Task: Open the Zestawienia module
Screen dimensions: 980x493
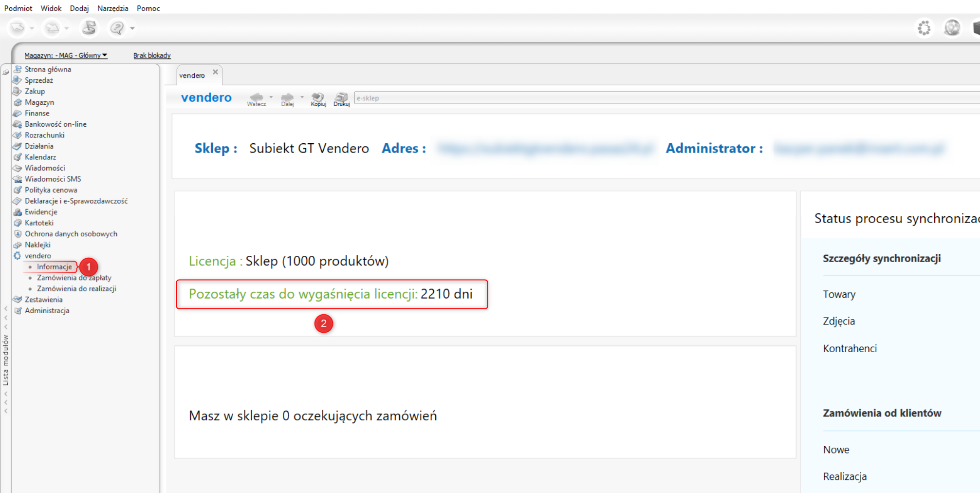Action: [44, 300]
